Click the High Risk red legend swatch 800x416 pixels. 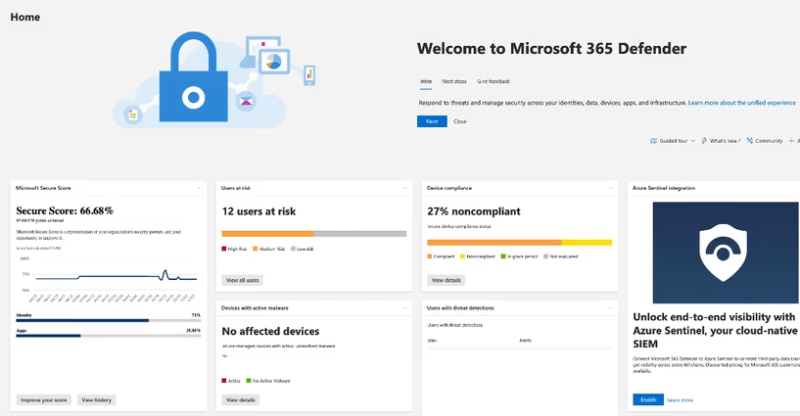pyautogui.click(x=224, y=249)
